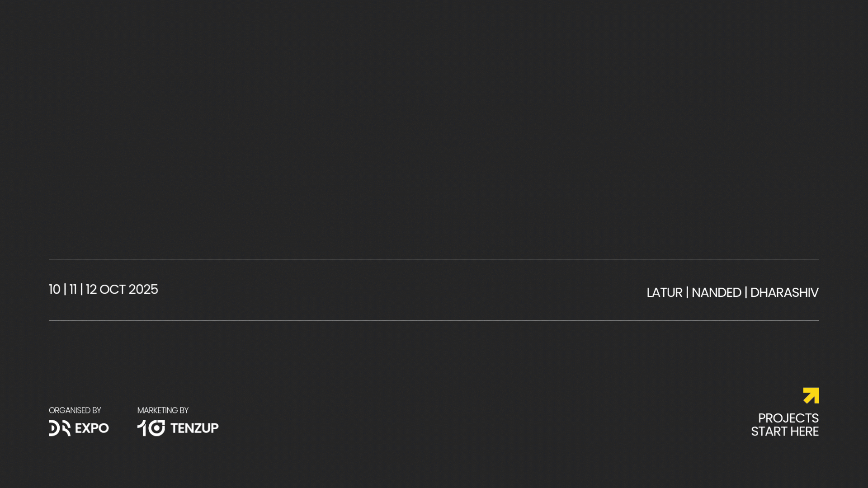This screenshot has width=868, height=488.
Task: Click the NANDED city name
Action: coord(717,293)
